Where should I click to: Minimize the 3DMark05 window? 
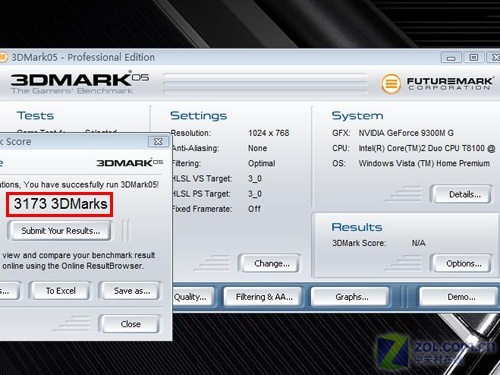coord(451,58)
